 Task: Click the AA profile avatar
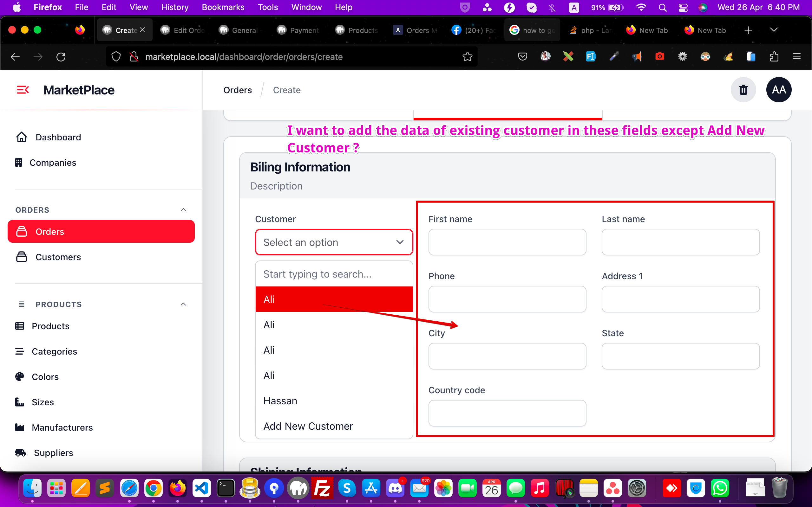coord(779,90)
